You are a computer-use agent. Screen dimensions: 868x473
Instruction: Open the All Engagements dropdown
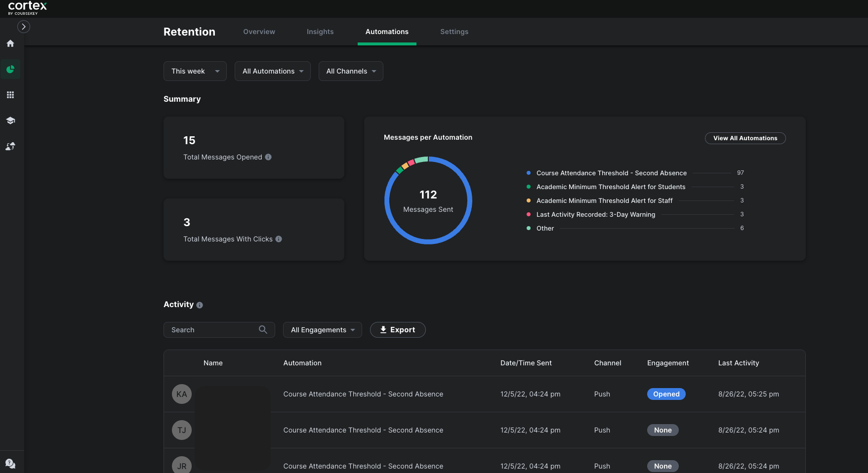tap(323, 330)
